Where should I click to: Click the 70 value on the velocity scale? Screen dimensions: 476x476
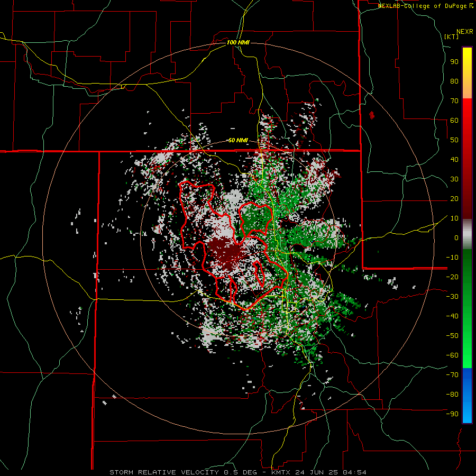point(454,101)
